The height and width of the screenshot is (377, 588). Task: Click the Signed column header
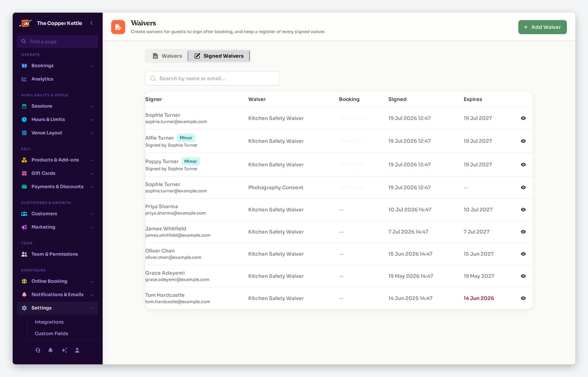pos(397,99)
